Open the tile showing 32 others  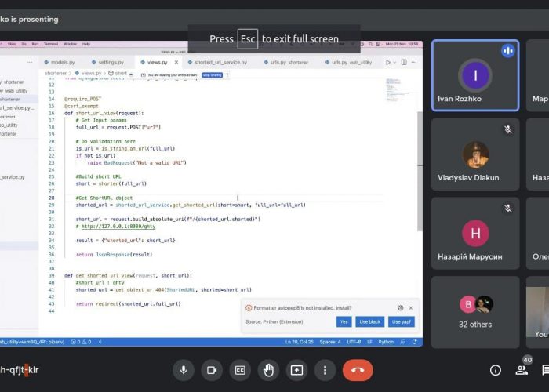(x=474, y=312)
